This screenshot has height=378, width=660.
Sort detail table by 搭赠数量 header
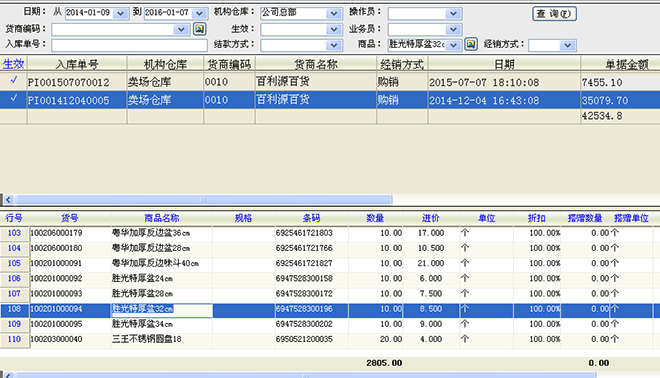pyautogui.click(x=585, y=218)
